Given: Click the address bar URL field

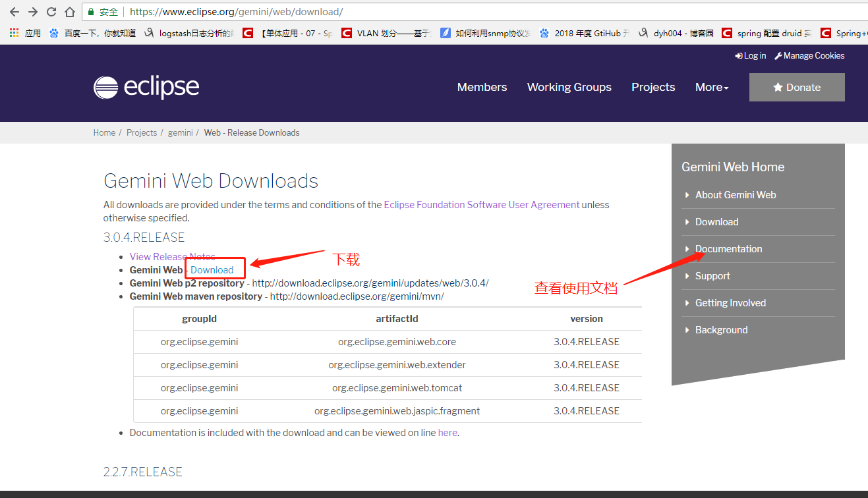Looking at the screenshot, I should coord(475,12).
